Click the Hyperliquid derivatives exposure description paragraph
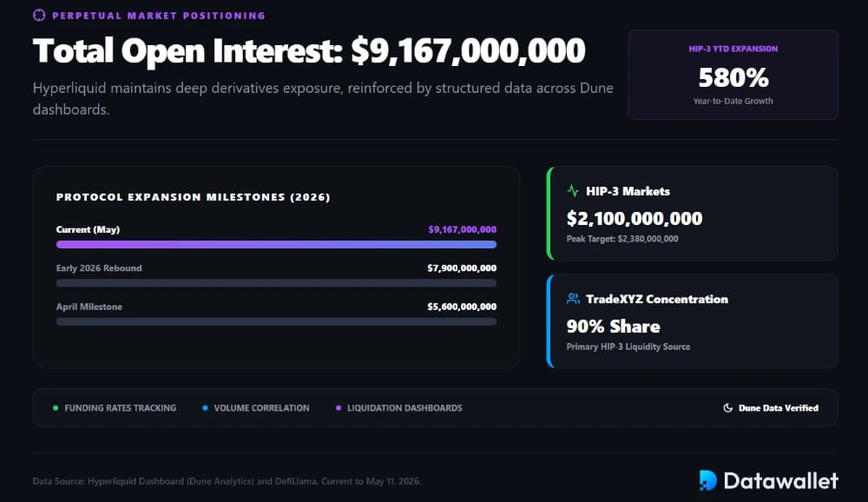868x502 pixels. pos(323,99)
